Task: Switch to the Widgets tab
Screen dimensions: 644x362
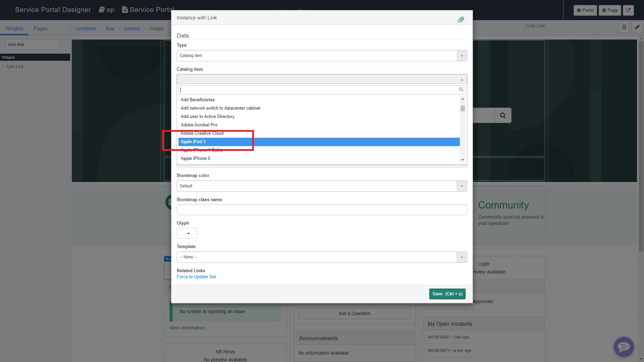Action: 14,28
